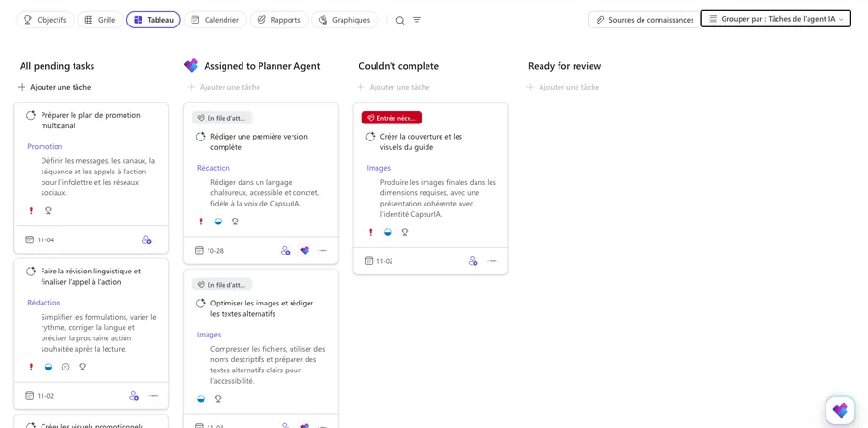Open Sources de connaissances
Image resolution: width=868 pixels, height=428 pixels.
pos(644,20)
